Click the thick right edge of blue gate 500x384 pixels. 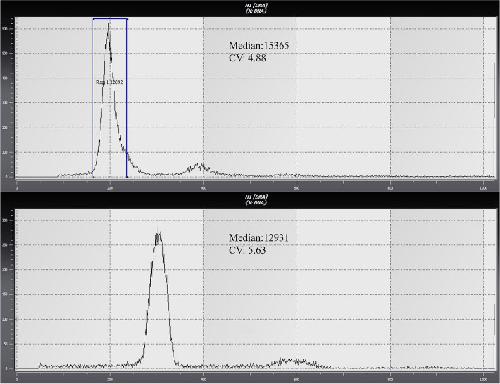(127, 98)
